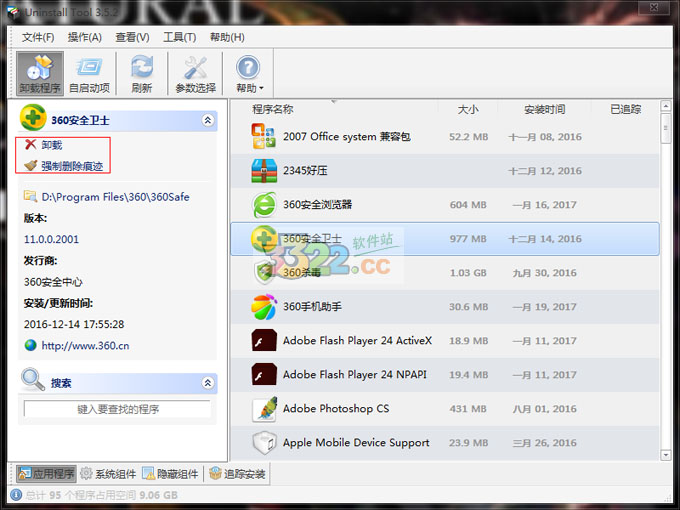Select the 360手机助手 icon
Screen dimensions: 680x510
pos(264,307)
